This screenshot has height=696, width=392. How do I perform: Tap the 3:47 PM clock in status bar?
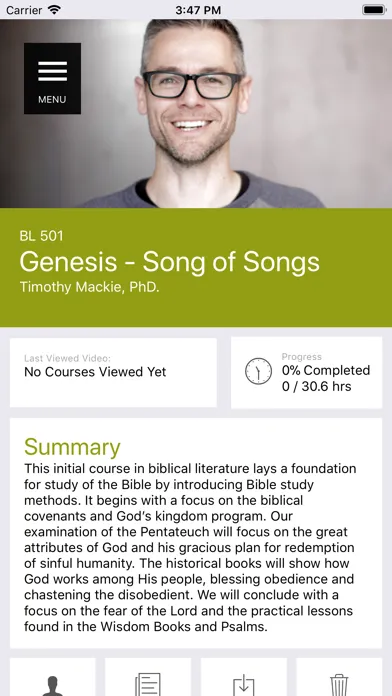coord(198,10)
